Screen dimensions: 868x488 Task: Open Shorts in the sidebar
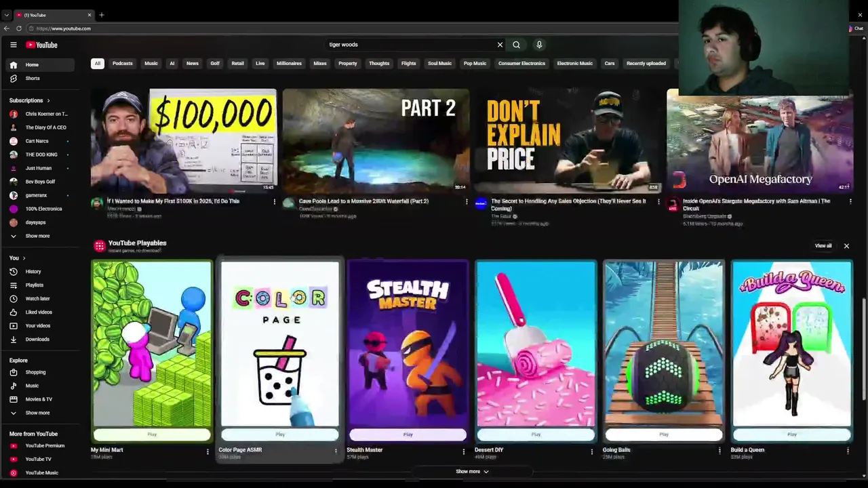coord(40,78)
